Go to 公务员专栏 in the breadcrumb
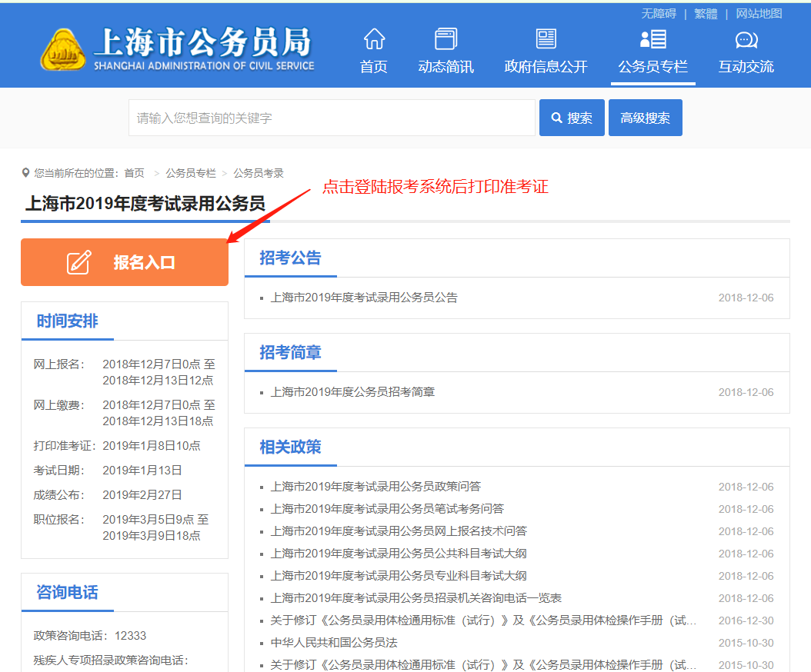Image resolution: width=811 pixels, height=672 pixels. pos(191,173)
